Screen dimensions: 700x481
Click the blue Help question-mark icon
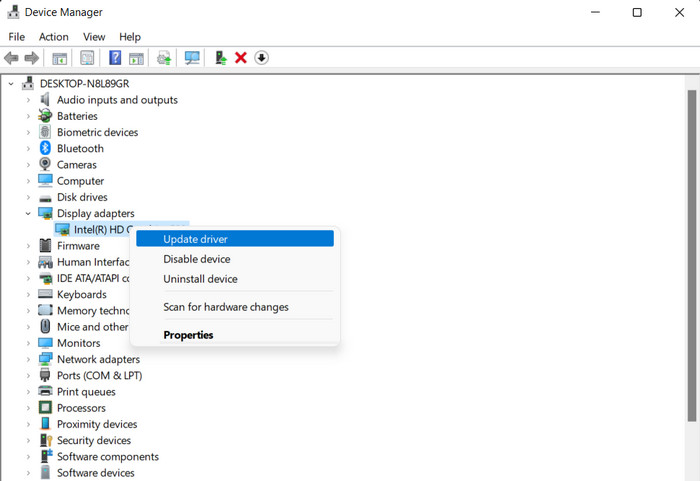pyautogui.click(x=115, y=58)
